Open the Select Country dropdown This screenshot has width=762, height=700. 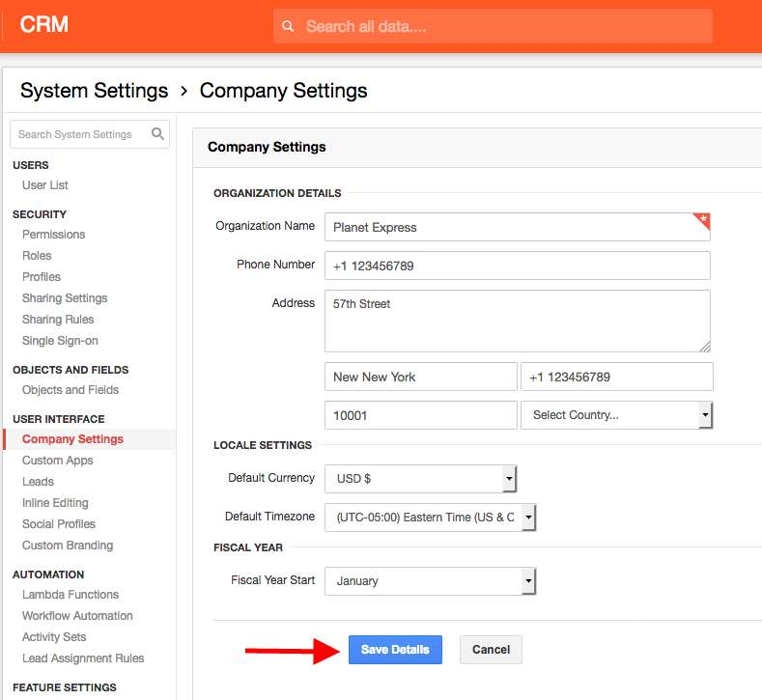pos(616,415)
